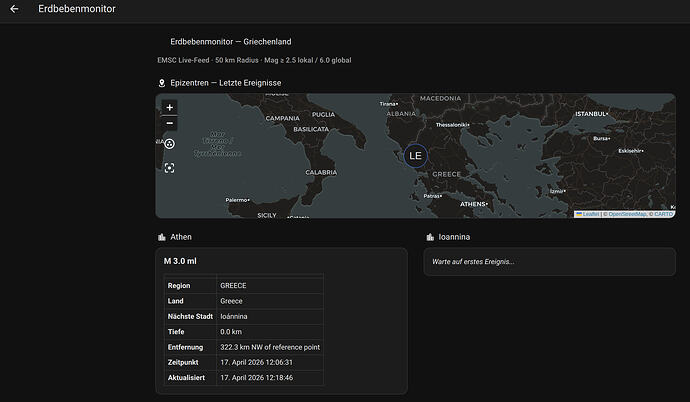This screenshot has width=690, height=402.
Task: Toggle the map marker clustering icon
Action: [169, 144]
